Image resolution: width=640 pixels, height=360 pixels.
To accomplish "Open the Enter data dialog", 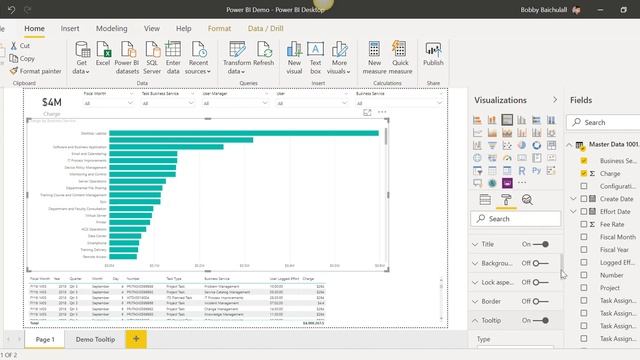I will [173, 58].
